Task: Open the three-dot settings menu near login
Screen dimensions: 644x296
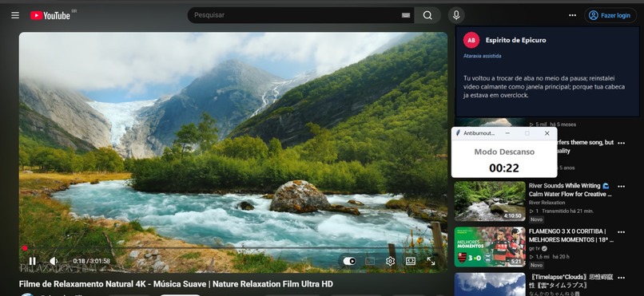Action: point(573,15)
